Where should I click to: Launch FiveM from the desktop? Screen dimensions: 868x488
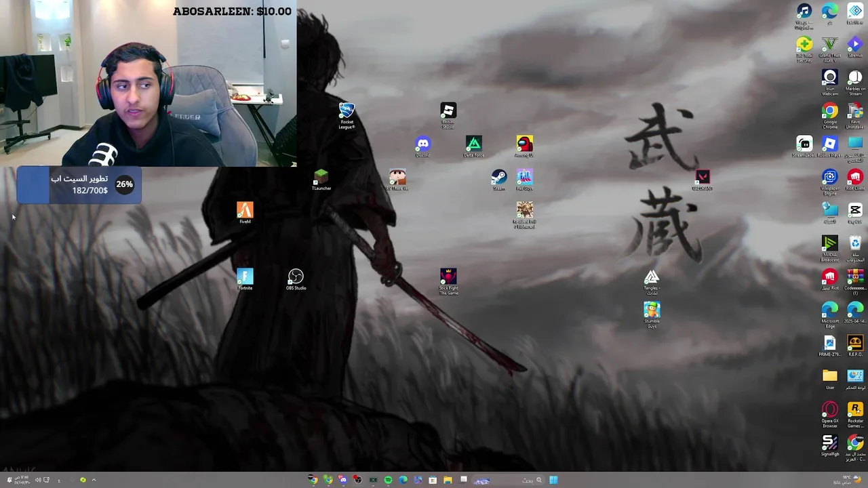tap(245, 212)
